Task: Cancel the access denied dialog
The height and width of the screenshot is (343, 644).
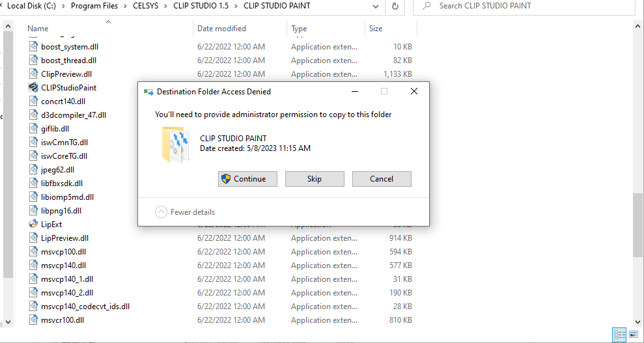Action: (382, 179)
